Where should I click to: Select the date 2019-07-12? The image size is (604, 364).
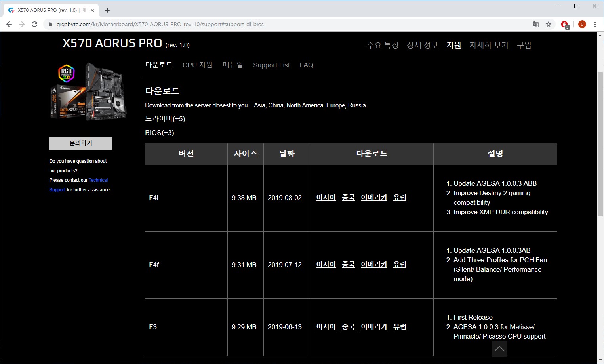pyautogui.click(x=285, y=265)
